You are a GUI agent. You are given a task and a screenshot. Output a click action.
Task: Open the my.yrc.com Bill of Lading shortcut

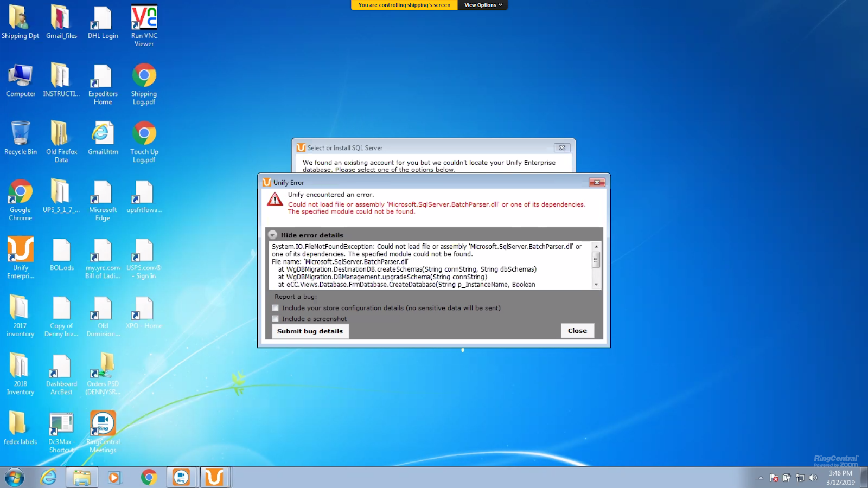pyautogui.click(x=103, y=258)
